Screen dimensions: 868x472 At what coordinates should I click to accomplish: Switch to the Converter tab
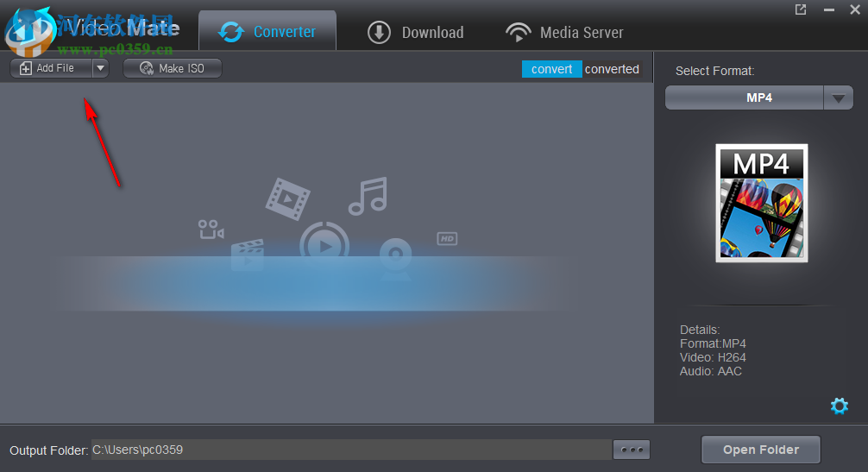[267, 31]
